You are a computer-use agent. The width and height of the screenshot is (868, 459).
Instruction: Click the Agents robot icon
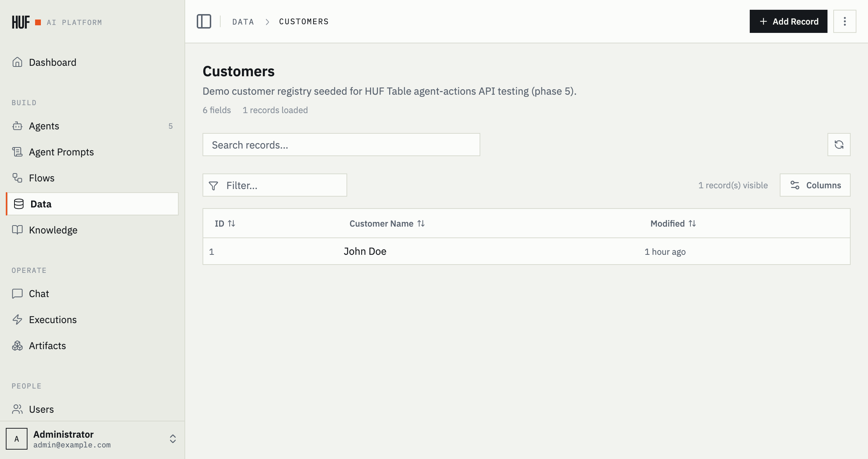click(17, 126)
